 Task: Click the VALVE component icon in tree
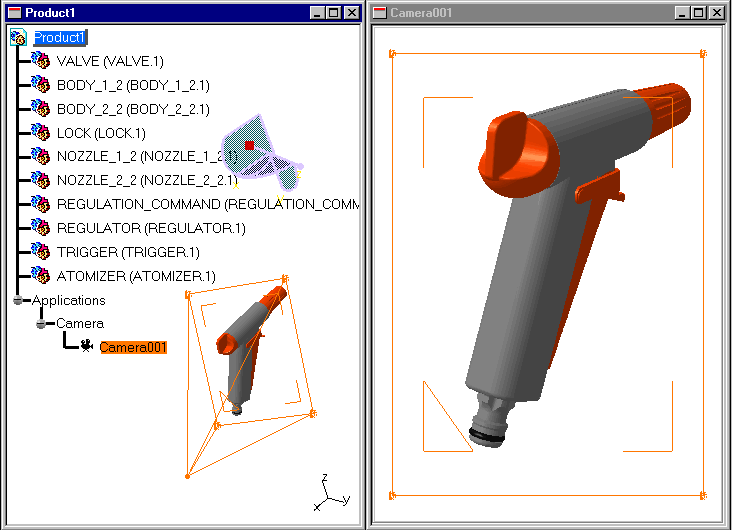pos(40,61)
